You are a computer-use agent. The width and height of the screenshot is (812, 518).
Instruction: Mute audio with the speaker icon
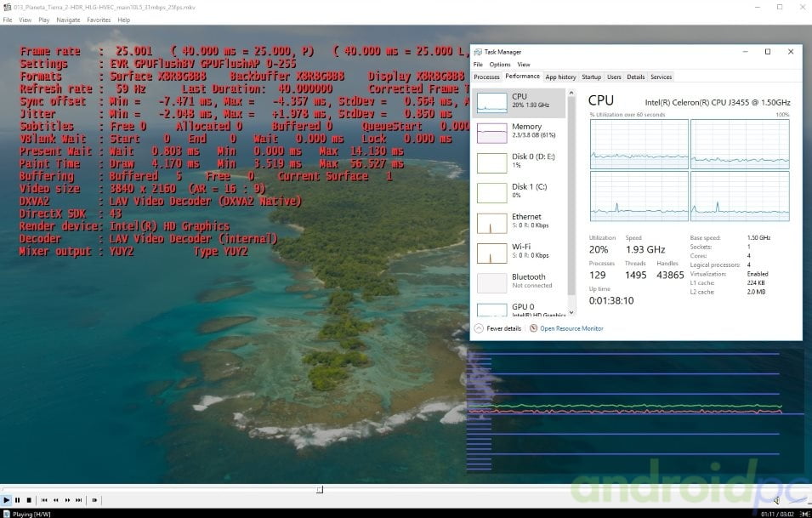click(x=776, y=500)
